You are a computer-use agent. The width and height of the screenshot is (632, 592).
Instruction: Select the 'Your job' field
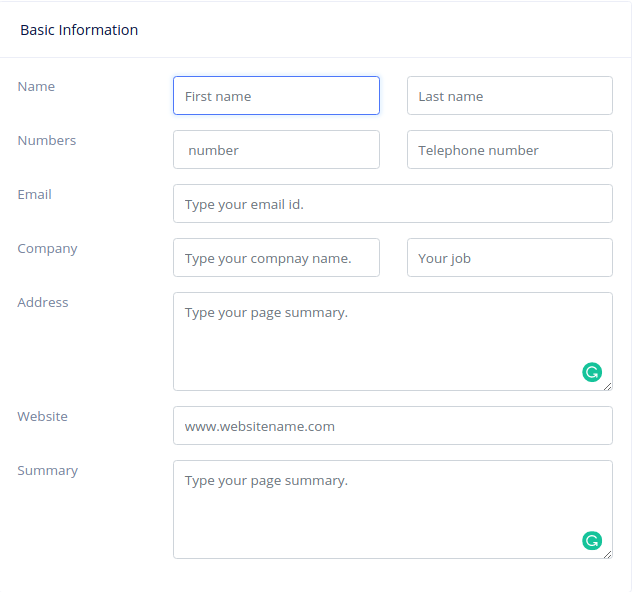[x=509, y=258]
